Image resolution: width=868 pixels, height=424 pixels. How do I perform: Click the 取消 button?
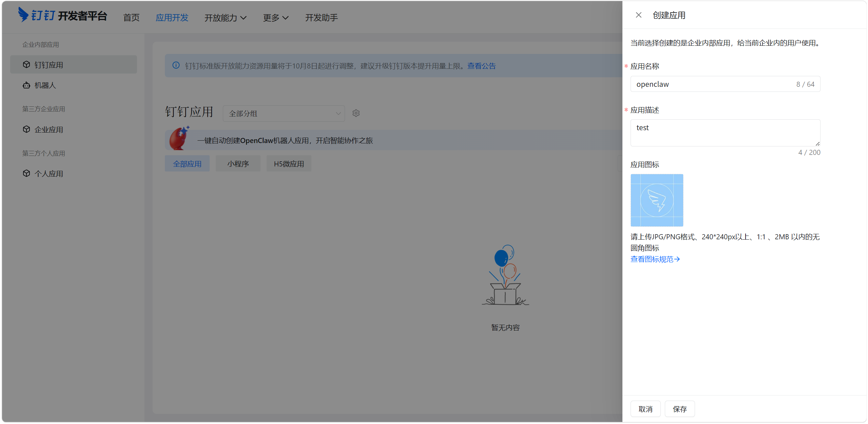645,409
